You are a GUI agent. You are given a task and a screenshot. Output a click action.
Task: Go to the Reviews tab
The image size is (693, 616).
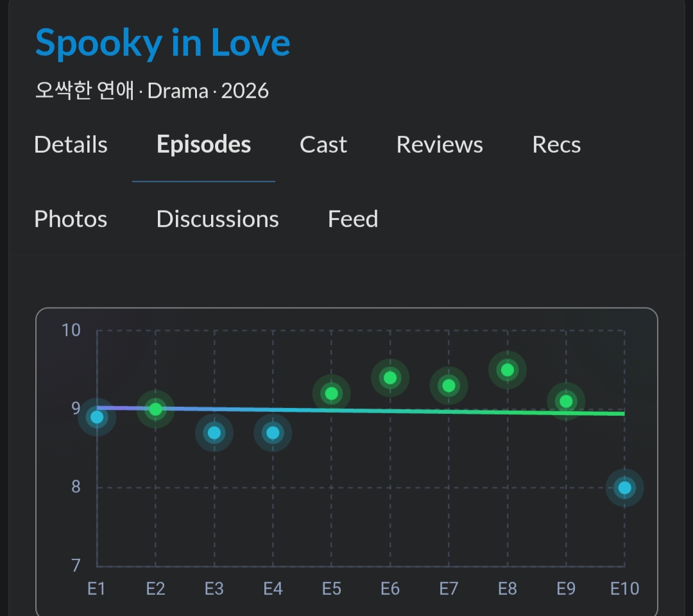point(440,144)
